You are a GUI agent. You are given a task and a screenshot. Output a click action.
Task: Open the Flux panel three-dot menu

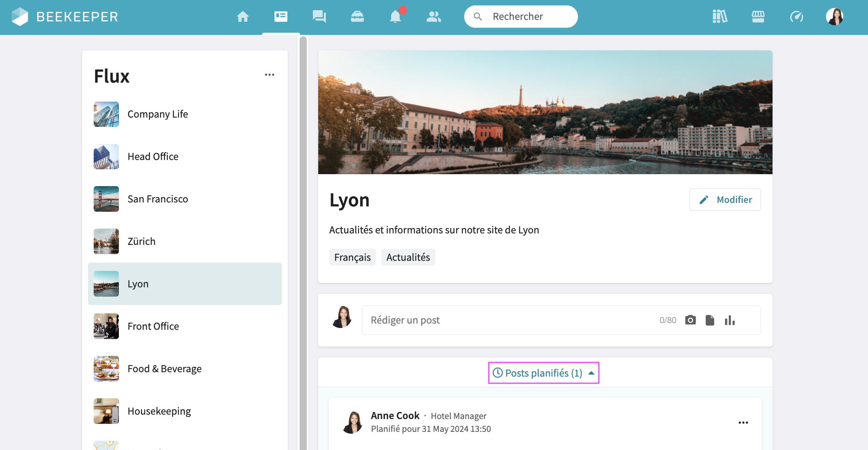[x=270, y=75]
